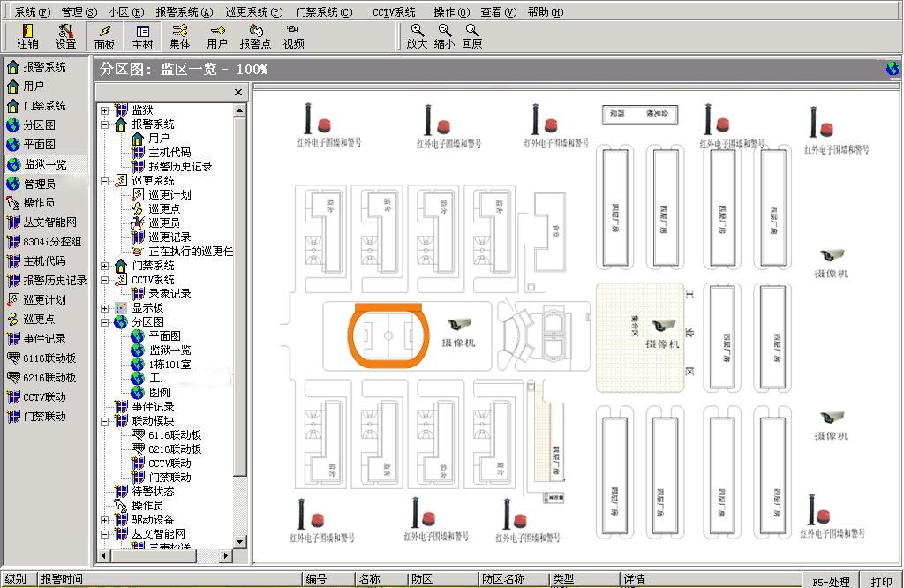Select 巡更记录 in the tree panel
This screenshot has height=588, width=904.
pyautogui.click(x=169, y=237)
